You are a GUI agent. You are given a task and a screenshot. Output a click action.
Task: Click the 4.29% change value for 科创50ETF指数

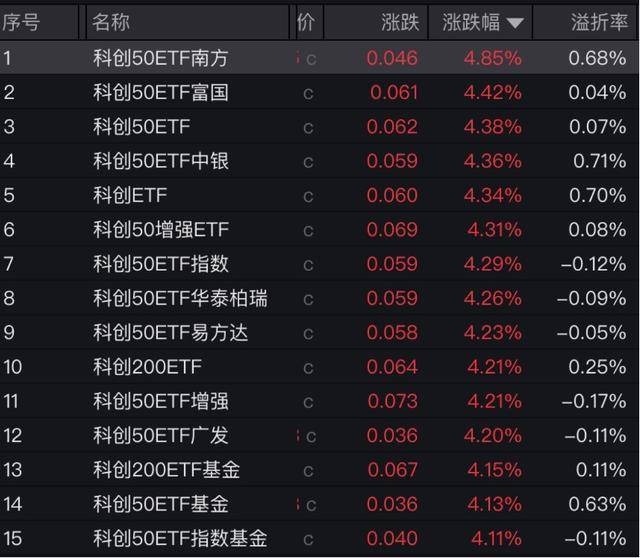coord(492,265)
